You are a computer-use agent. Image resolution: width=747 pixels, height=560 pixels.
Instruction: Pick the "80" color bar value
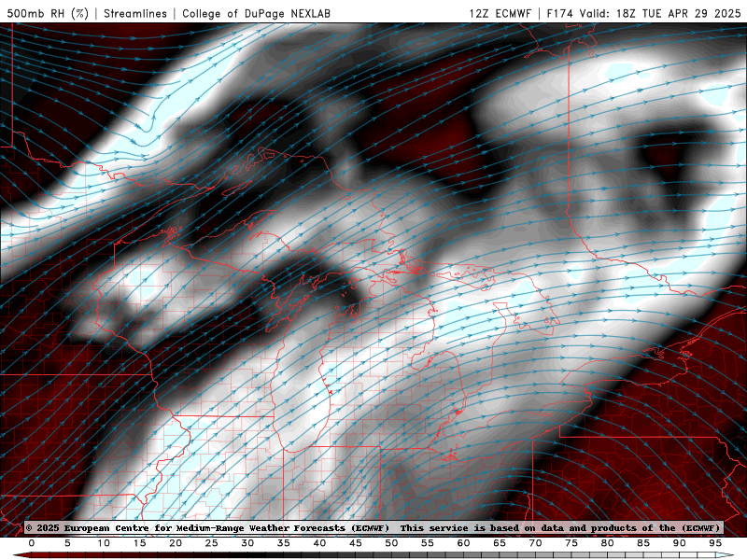point(608,543)
